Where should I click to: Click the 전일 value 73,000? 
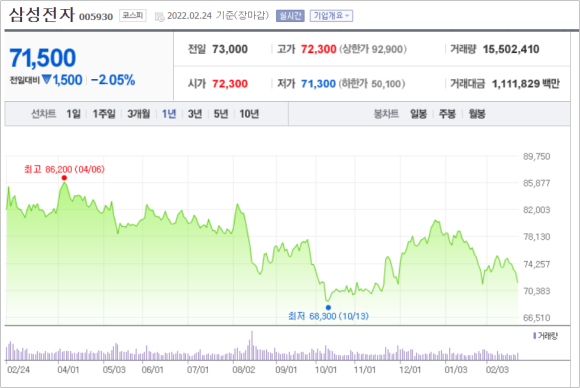[230, 49]
